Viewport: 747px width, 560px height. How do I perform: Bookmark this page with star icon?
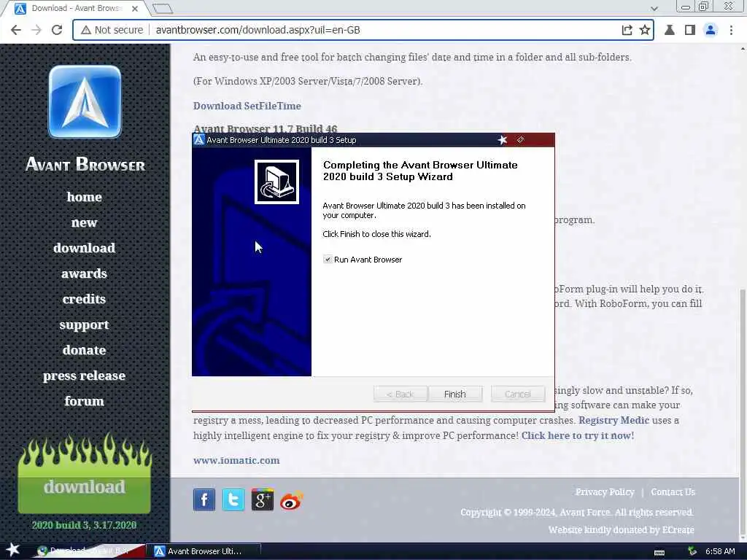(x=645, y=30)
